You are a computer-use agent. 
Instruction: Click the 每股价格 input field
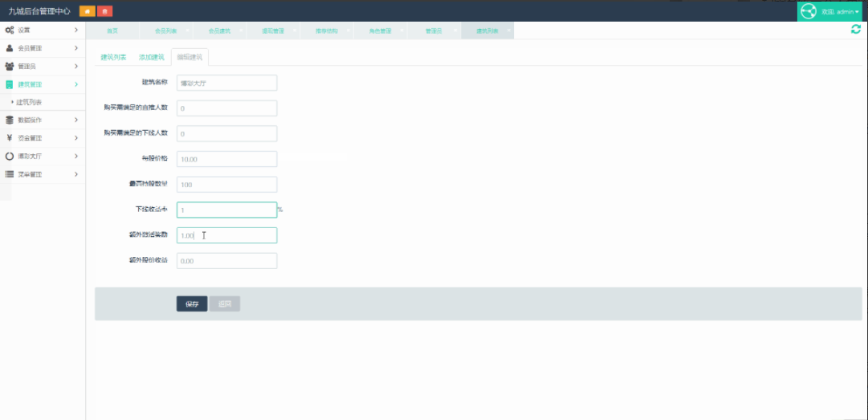pos(227,159)
